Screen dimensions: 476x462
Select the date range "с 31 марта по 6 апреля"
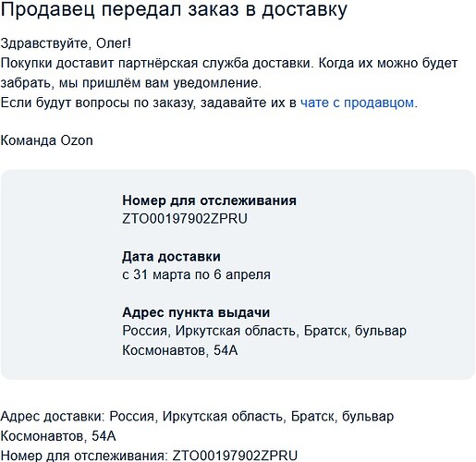(x=196, y=274)
